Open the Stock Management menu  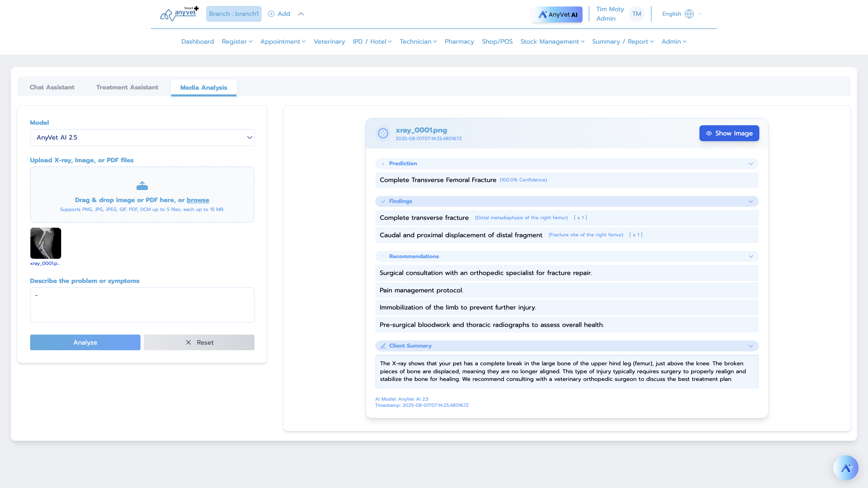pos(552,41)
